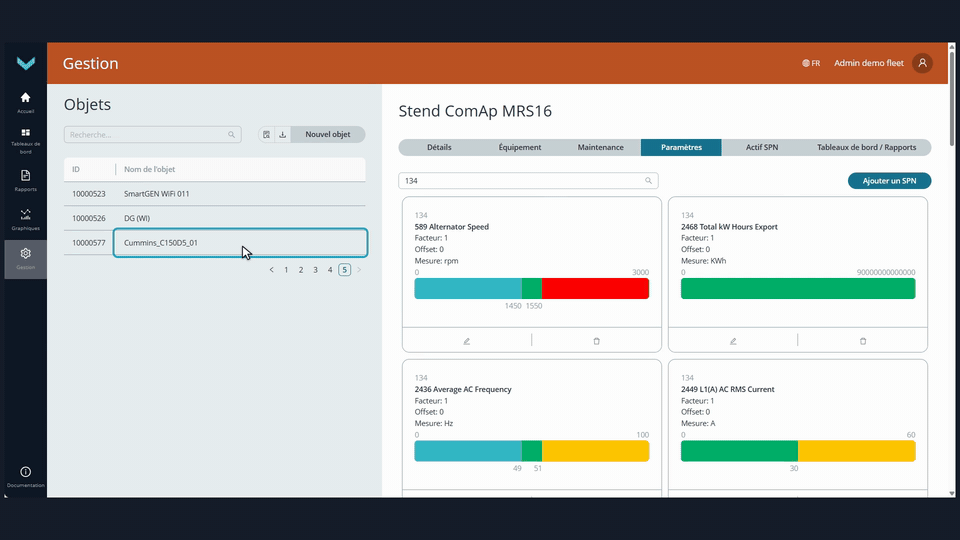The width and height of the screenshot is (960, 540).
Task: Click the Mesure: rpm label
Action: click(x=437, y=261)
